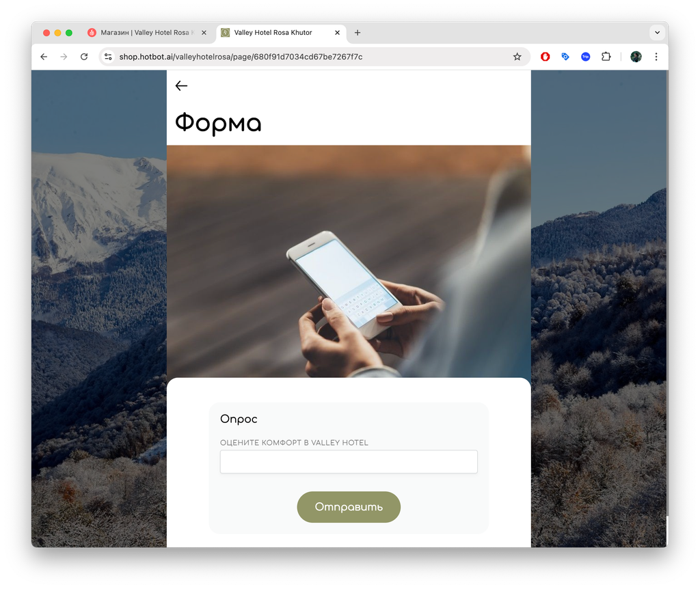Open a new browser tab
The width and height of the screenshot is (700, 589).
click(358, 33)
